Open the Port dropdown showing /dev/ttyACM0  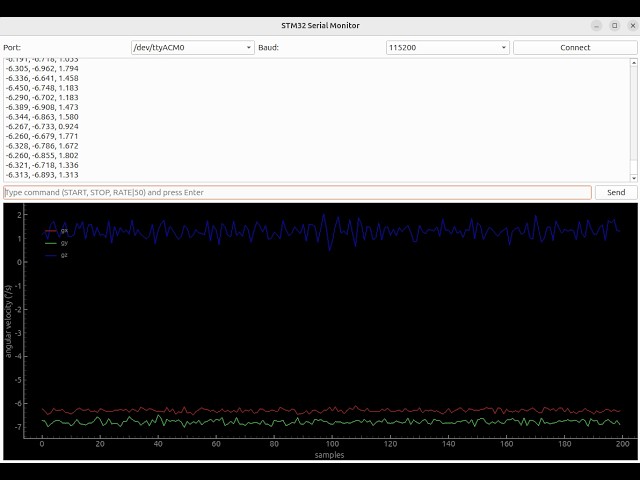193,47
